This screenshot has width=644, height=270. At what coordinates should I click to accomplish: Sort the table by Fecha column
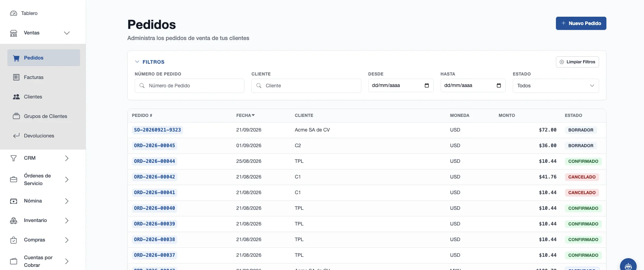click(245, 116)
